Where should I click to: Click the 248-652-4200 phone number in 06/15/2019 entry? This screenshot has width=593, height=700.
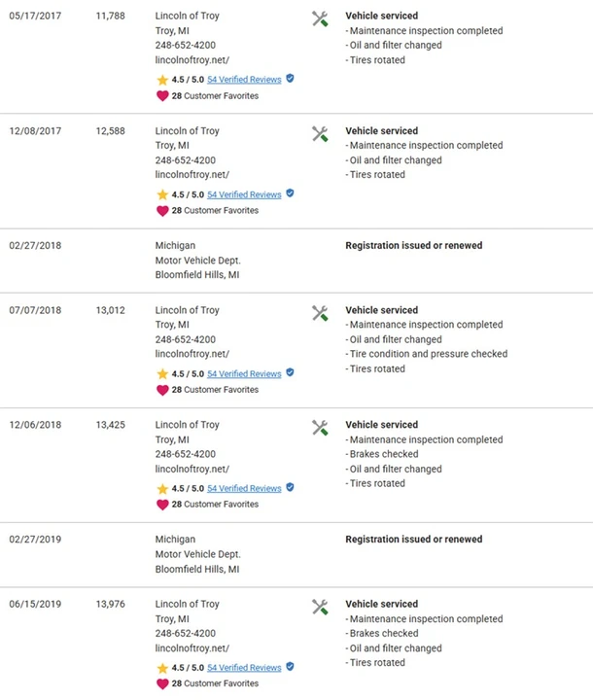tap(186, 633)
